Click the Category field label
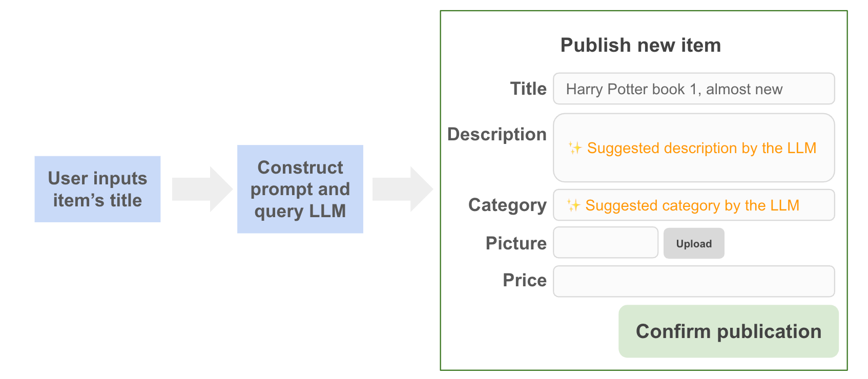 pyautogui.click(x=507, y=205)
